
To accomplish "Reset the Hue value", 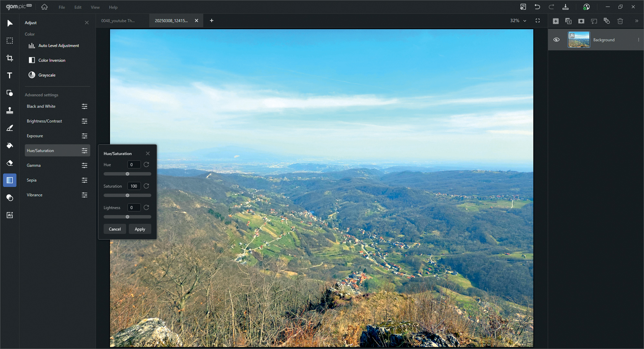I will pyautogui.click(x=146, y=164).
